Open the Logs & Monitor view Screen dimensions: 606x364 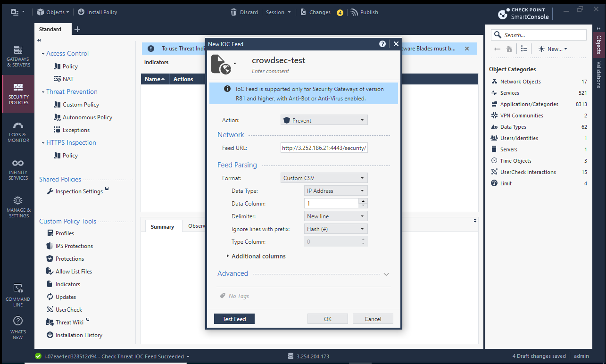click(18, 132)
